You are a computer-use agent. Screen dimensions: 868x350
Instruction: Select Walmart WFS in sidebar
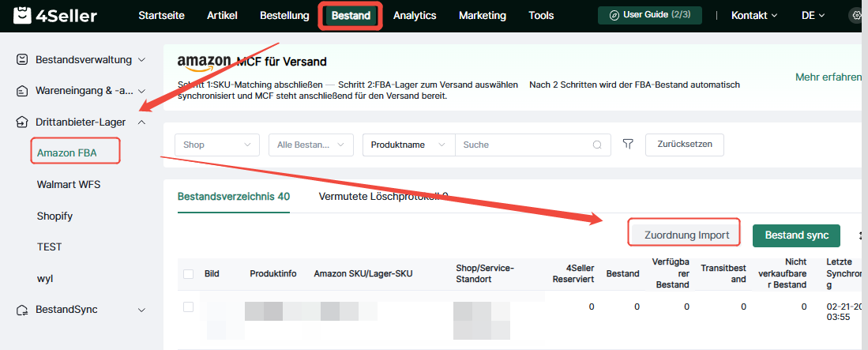pyautogui.click(x=69, y=184)
